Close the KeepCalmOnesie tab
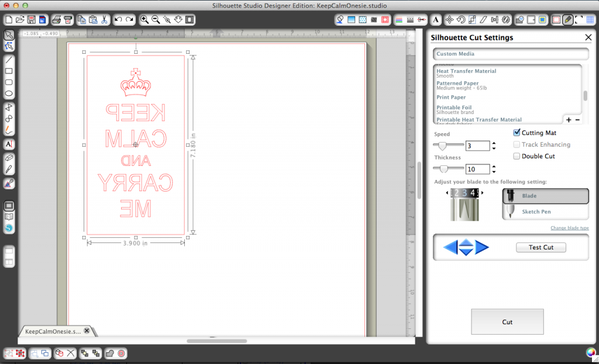 (x=87, y=331)
